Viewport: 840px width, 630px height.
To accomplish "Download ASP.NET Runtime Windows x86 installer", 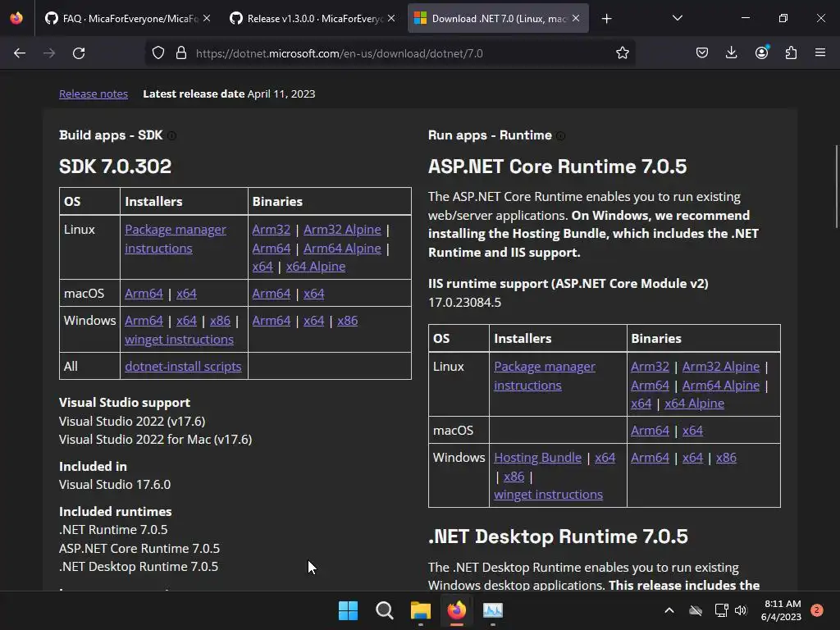I will click(x=514, y=477).
